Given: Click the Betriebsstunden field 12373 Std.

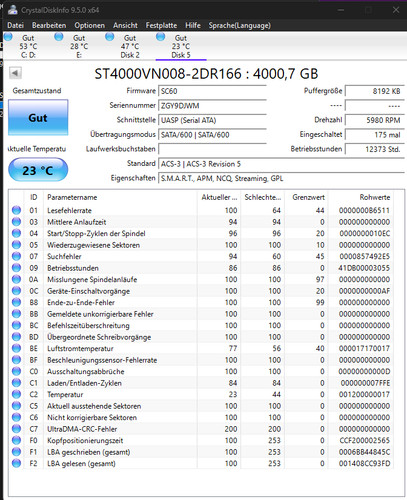Looking at the screenshot, I should [375, 149].
